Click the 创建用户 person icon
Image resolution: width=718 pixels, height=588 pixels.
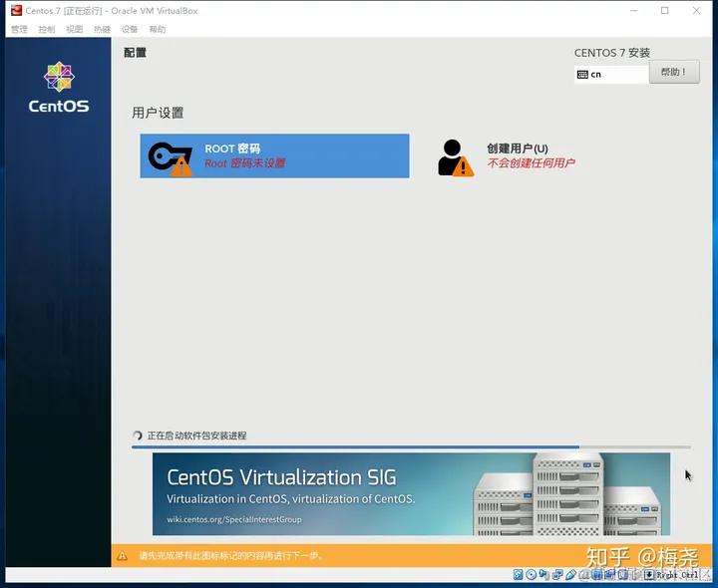[x=456, y=158]
